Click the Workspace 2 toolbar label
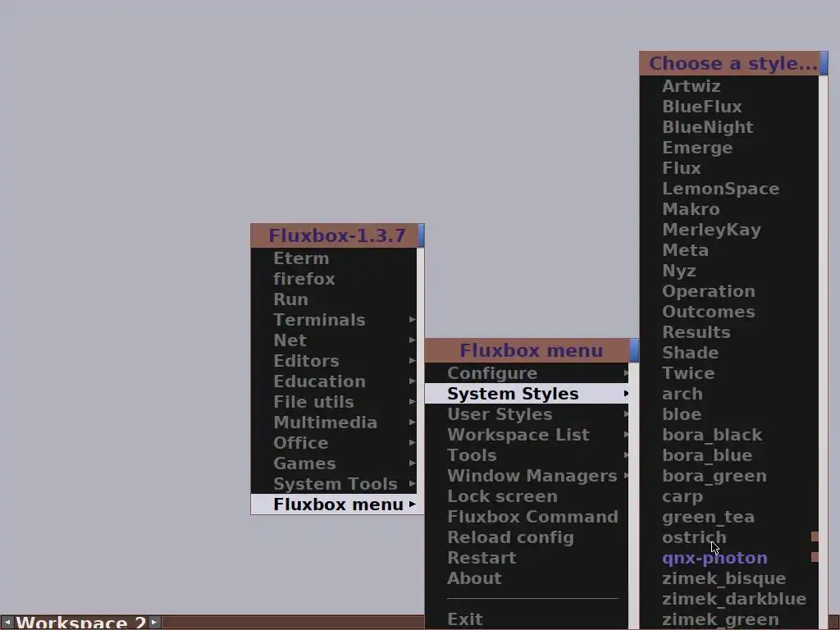 point(80,623)
